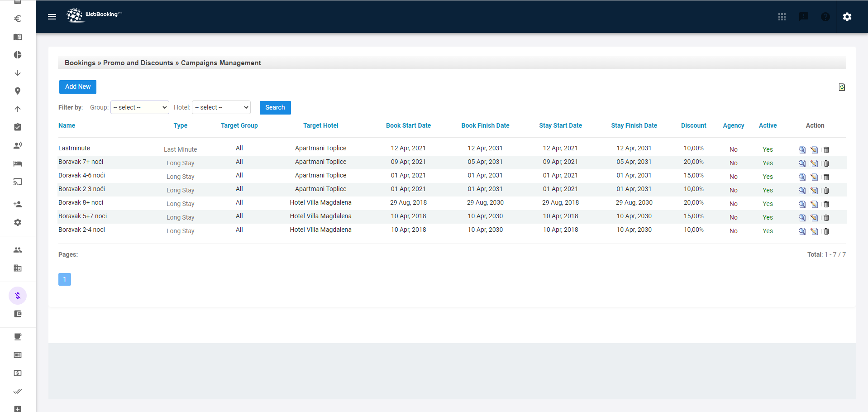868x412 pixels.
Task: Sort table by Discount column
Action: [693, 125]
